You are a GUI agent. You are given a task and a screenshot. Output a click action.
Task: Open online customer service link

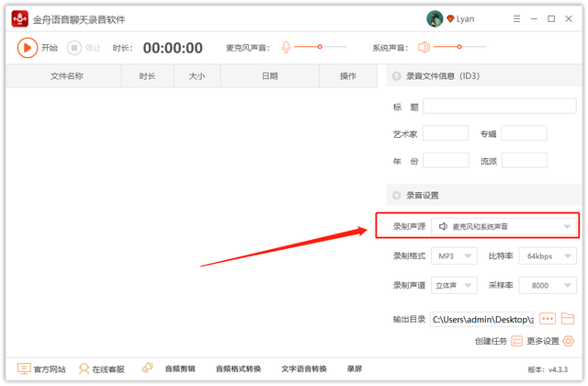click(x=102, y=369)
